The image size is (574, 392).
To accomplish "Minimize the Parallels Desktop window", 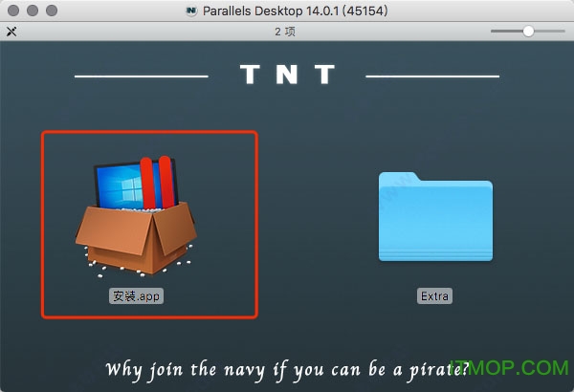I will (x=33, y=11).
